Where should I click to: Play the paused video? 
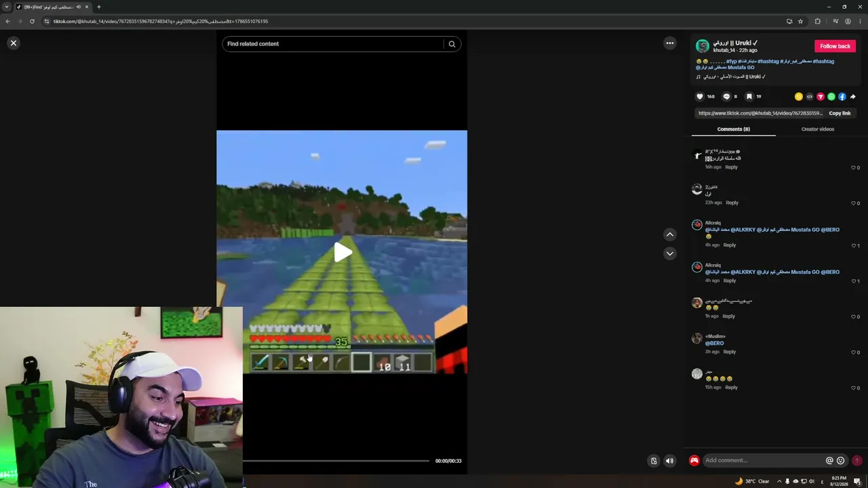click(x=342, y=252)
